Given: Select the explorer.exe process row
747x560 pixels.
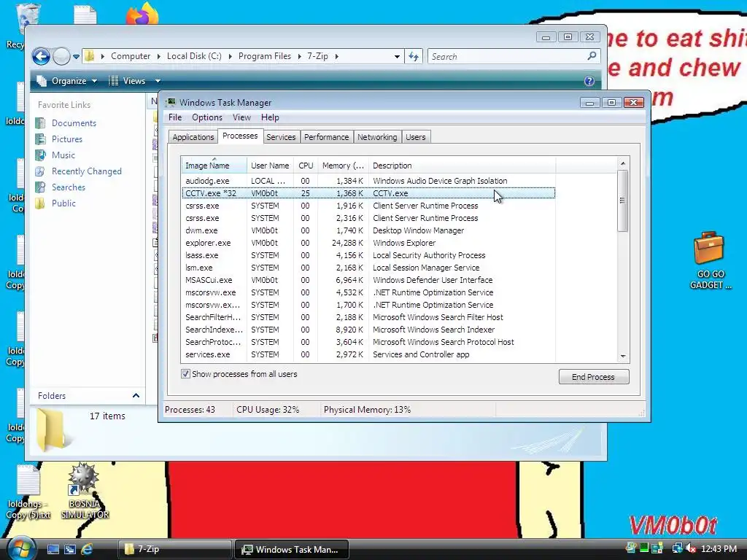Looking at the screenshot, I should (x=368, y=243).
